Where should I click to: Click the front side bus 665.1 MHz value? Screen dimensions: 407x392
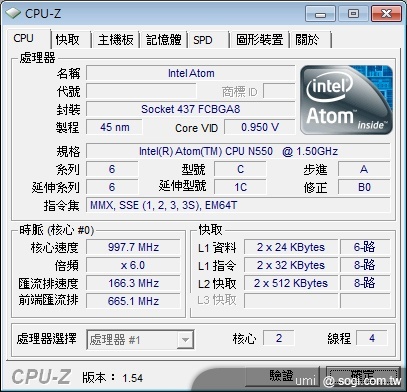pyautogui.click(x=133, y=301)
